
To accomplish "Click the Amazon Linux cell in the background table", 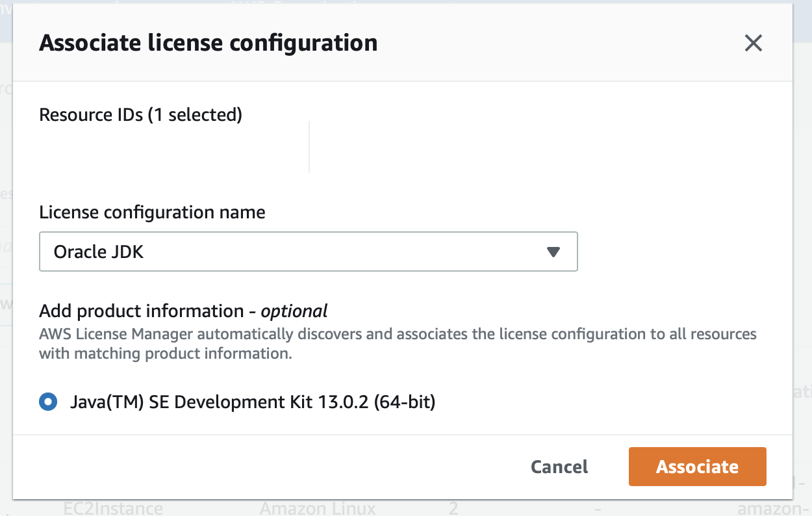I will [316, 509].
